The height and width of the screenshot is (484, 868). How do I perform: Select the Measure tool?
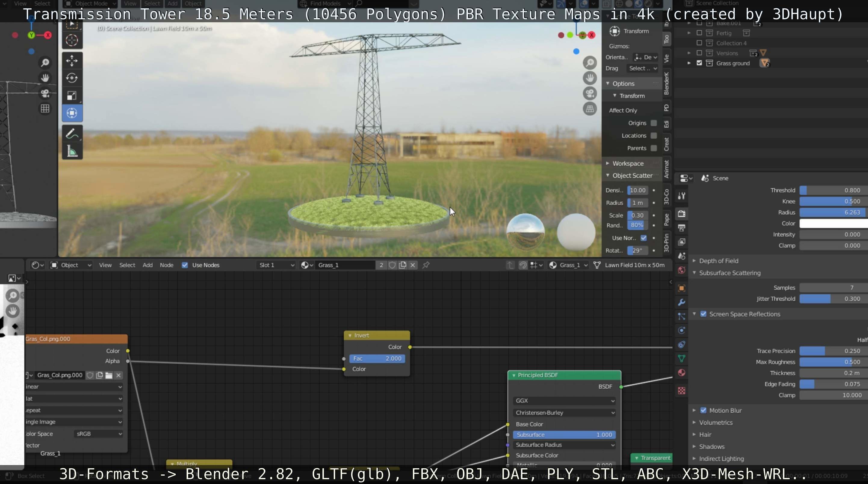coord(72,151)
